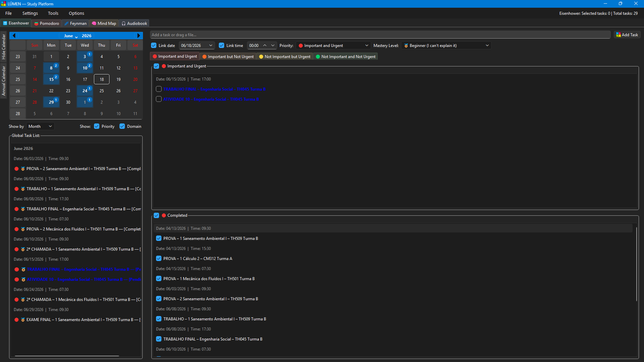Click the Completed list vertical scrollbar
Viewport: 644px width, 362px height.
click(636, 263)
